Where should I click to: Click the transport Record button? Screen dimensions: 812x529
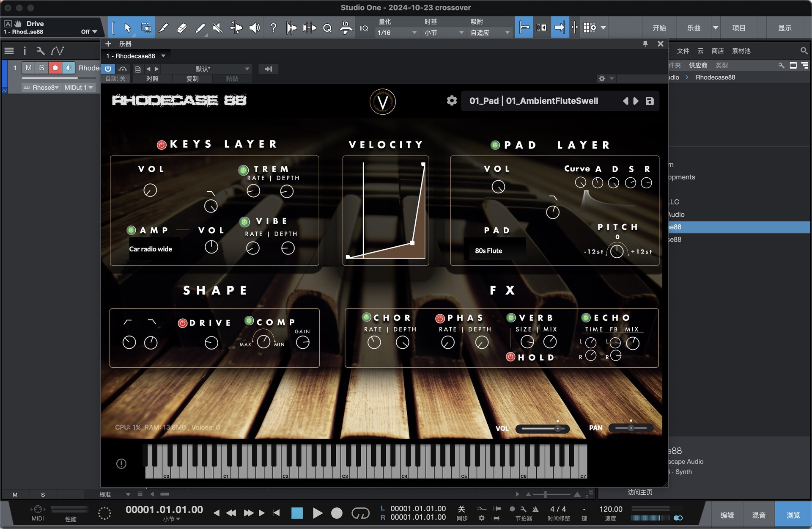(x=337, y=513)
